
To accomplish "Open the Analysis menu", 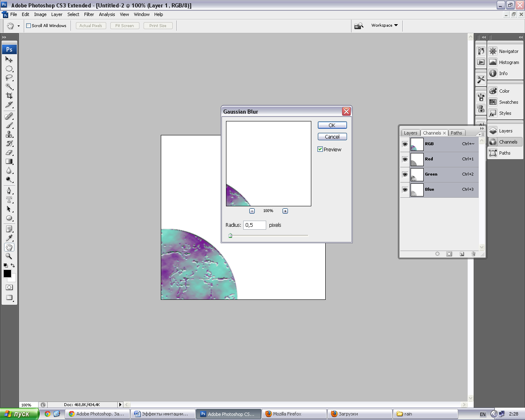I will (x=107, y=14).
